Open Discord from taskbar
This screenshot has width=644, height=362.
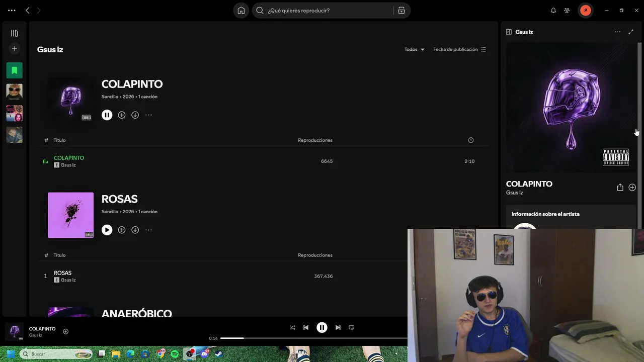click(x=204, y=354)
